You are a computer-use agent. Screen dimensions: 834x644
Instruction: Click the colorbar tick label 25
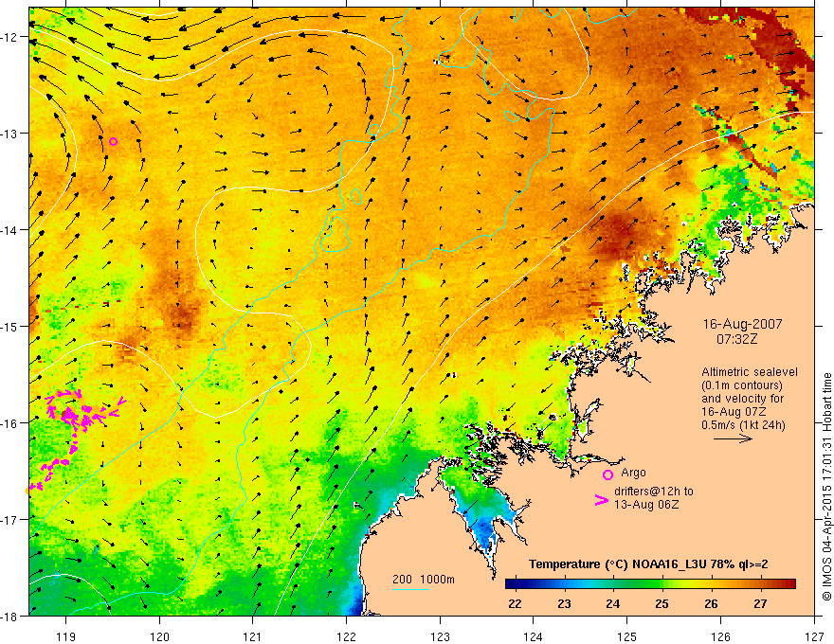(662, 603)
